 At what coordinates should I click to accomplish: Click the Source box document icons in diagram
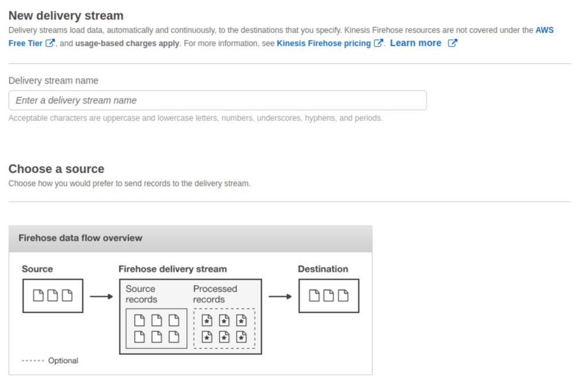point(53,296)
